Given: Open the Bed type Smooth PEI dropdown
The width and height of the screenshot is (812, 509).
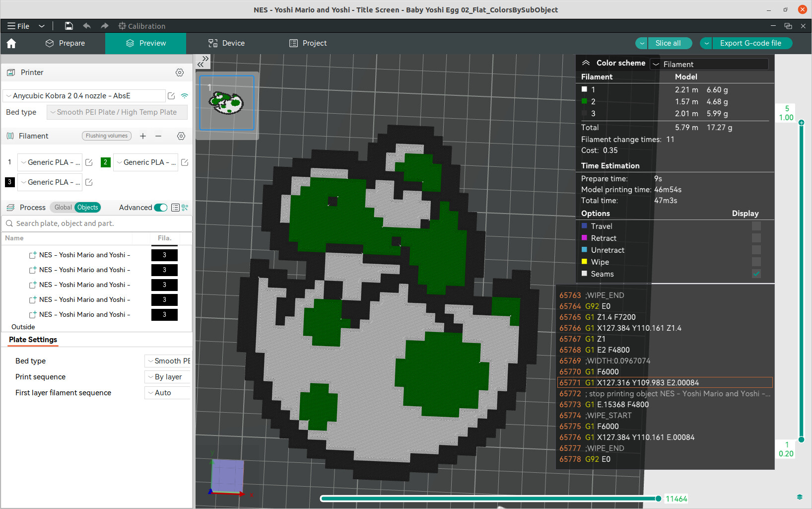Looking at the screenshot, I should click(117, 112).
